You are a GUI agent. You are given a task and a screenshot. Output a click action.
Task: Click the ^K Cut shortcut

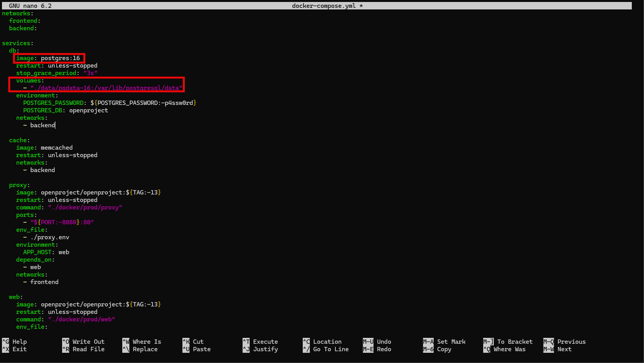193,342
